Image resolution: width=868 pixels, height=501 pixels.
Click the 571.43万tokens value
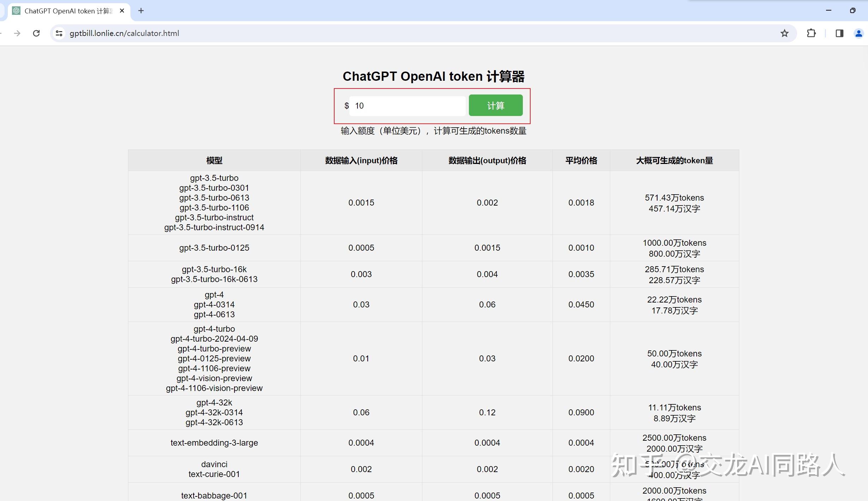point(674,198)
